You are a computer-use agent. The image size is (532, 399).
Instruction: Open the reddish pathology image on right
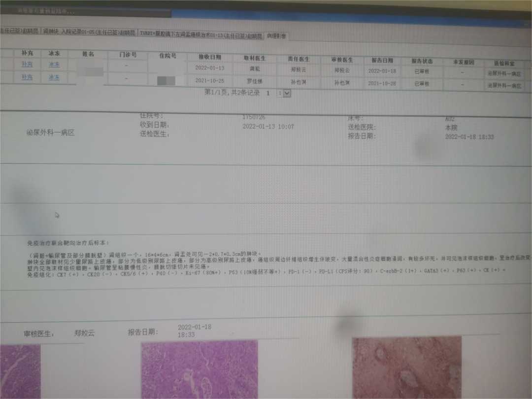pyautogui.click(x=407, y=368)
